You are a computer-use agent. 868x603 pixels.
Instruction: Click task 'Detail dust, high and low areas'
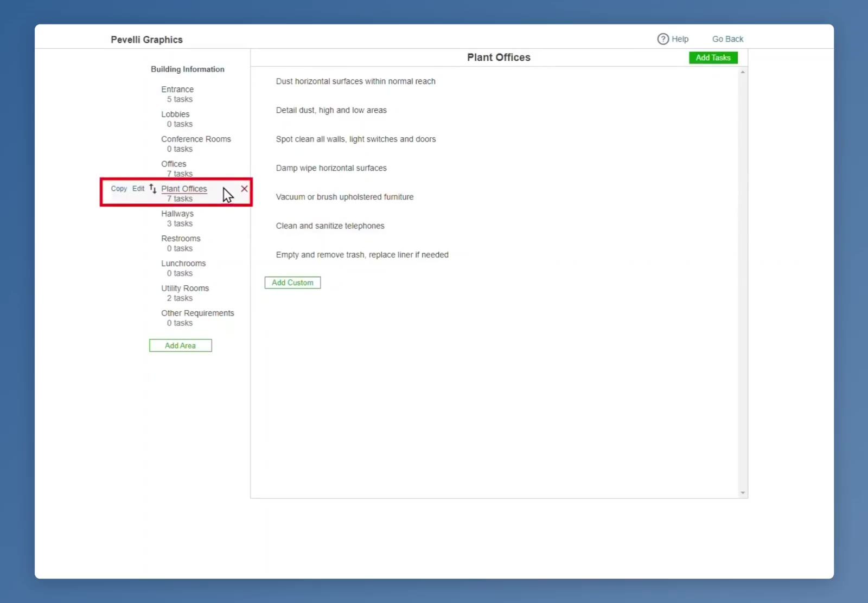click(x=331, y=110)
